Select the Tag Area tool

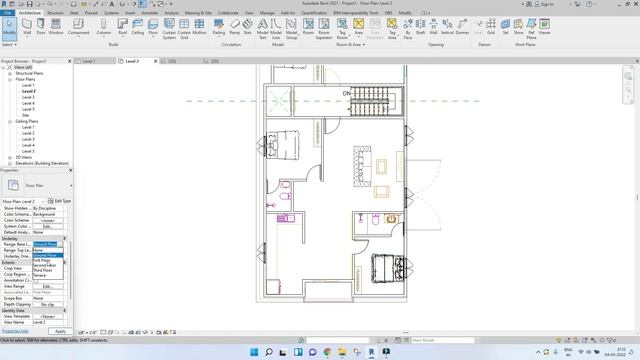pos(392,29)
